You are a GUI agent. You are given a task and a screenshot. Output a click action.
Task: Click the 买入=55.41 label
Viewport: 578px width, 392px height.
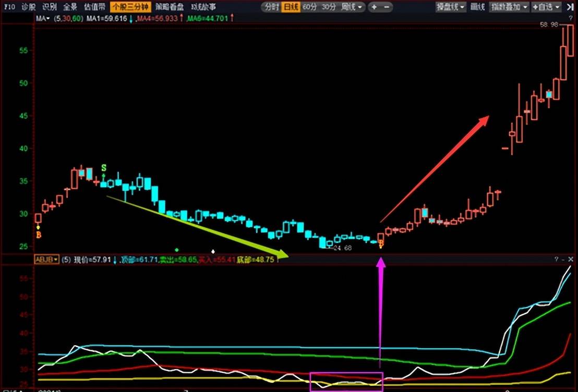pos(217,260)
